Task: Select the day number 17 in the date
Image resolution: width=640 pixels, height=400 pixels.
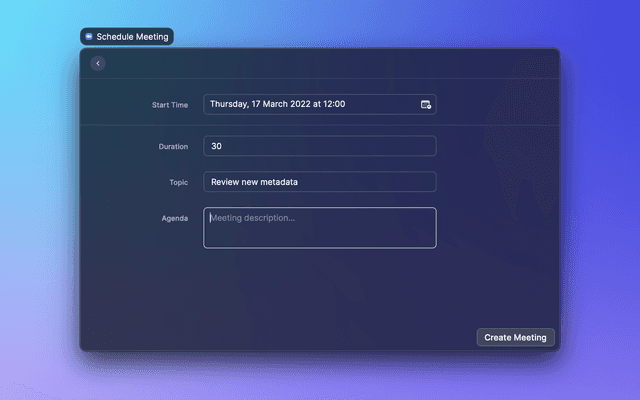Action: pyautogui.click(x=257, y=104)
